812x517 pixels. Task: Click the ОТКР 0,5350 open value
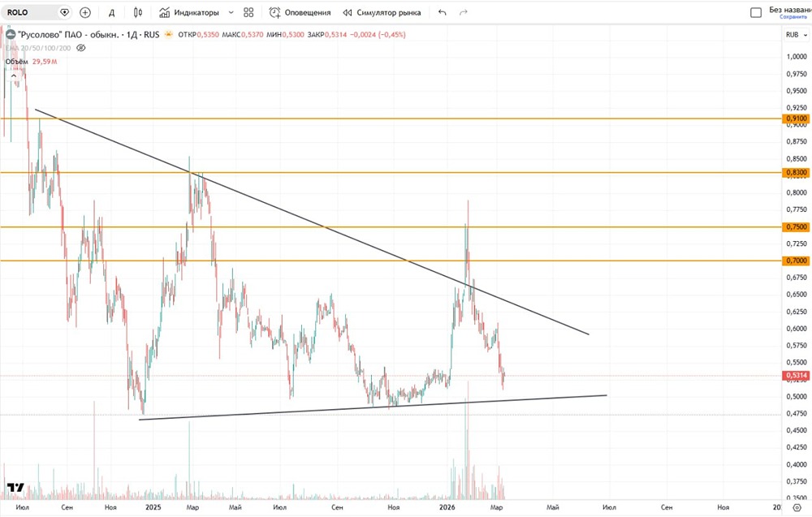coord(198,35)
